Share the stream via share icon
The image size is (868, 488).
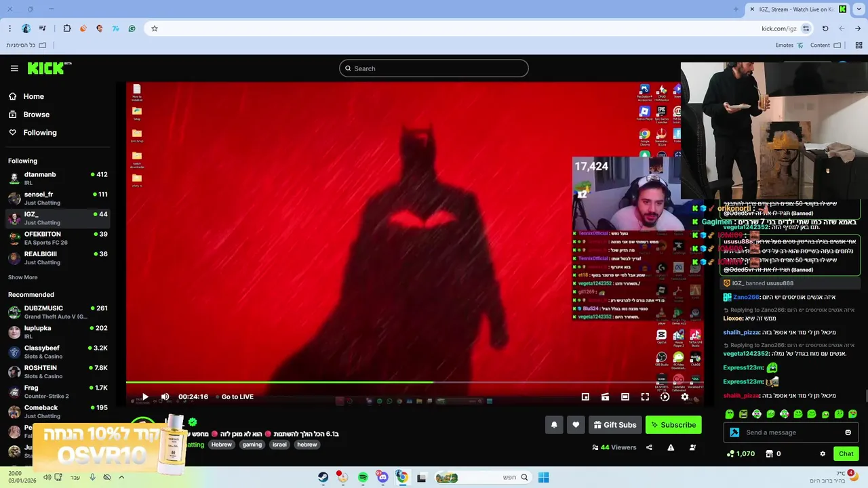click(649, 447)
